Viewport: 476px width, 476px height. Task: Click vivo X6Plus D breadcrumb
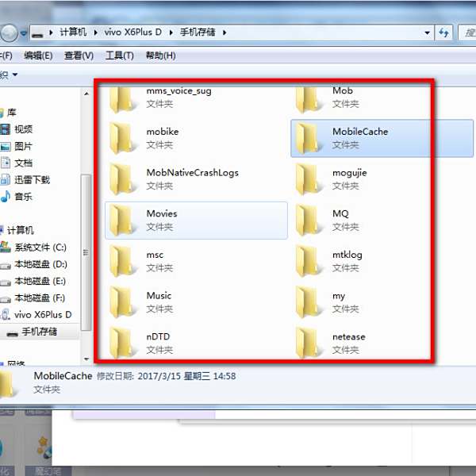133,32
